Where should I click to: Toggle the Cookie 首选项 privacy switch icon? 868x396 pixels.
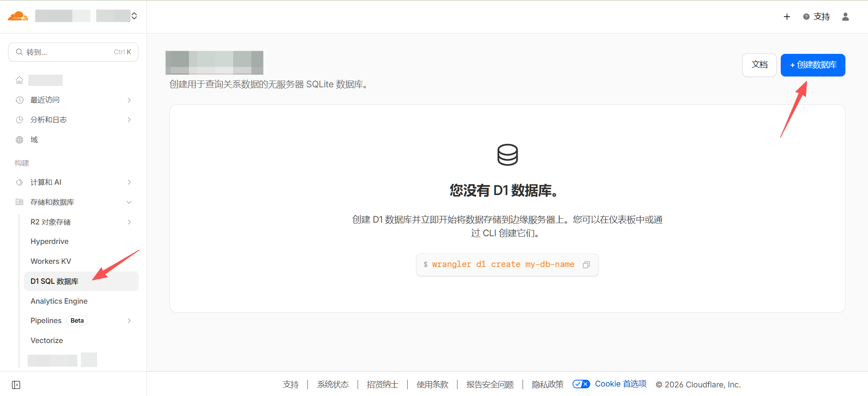[581, 384]
